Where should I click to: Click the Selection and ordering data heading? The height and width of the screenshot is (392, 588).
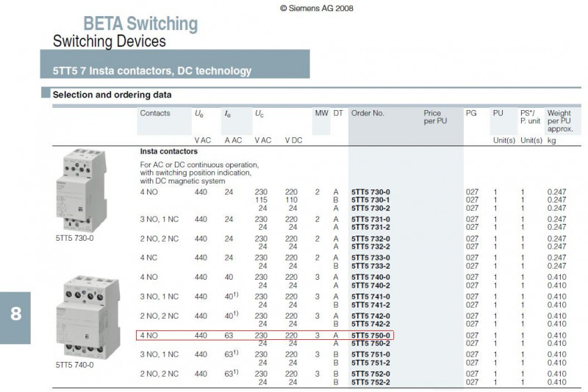point(112,95)
